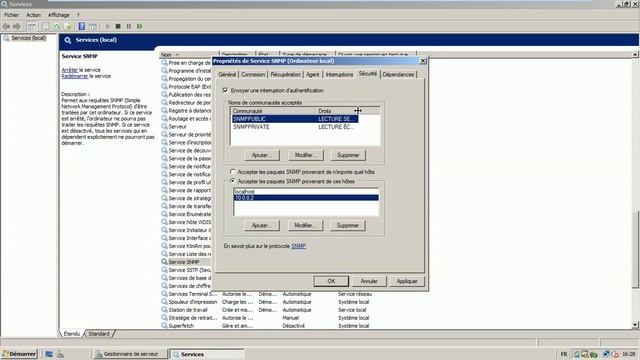Switch to the Standard view tab
The height and width of the screenshot is (360, 640).
(99, 334)
